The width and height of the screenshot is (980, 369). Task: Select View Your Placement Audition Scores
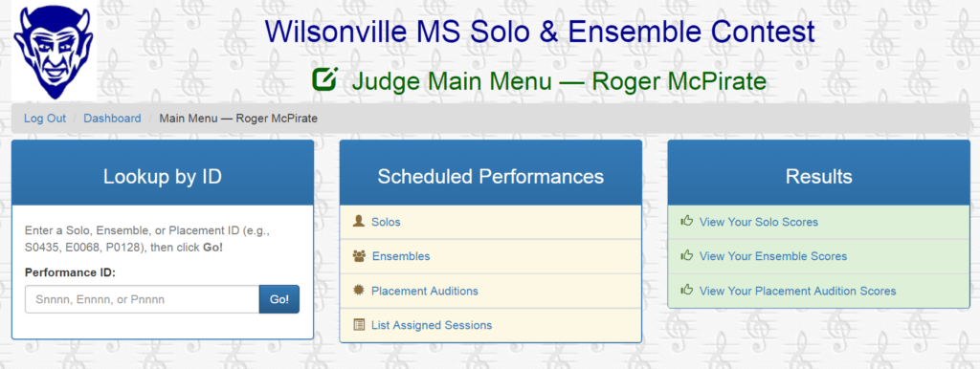pos(797,291)
